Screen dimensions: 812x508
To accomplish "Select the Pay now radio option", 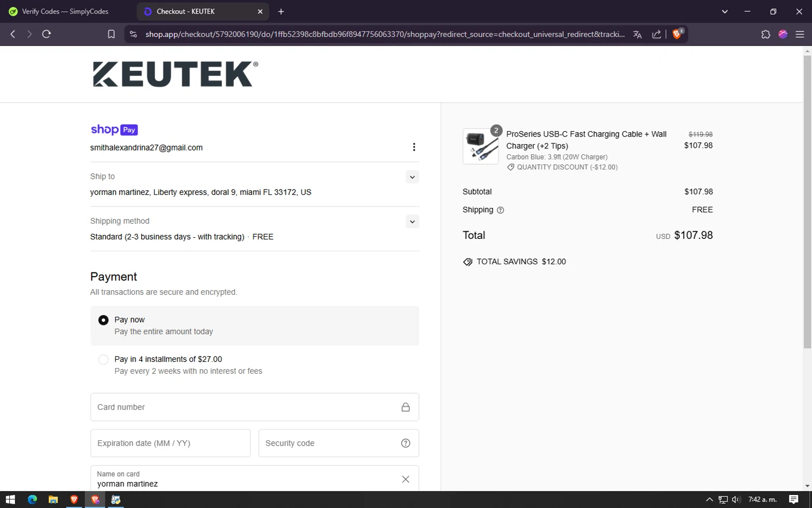I will [103, 320].
